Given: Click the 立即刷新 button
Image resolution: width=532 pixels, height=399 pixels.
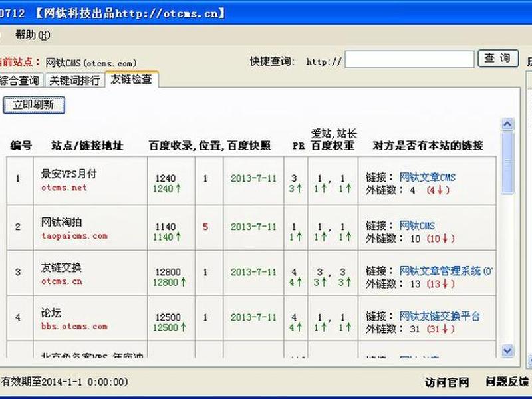Looking at the screenshot, I should tap(34, 105).
